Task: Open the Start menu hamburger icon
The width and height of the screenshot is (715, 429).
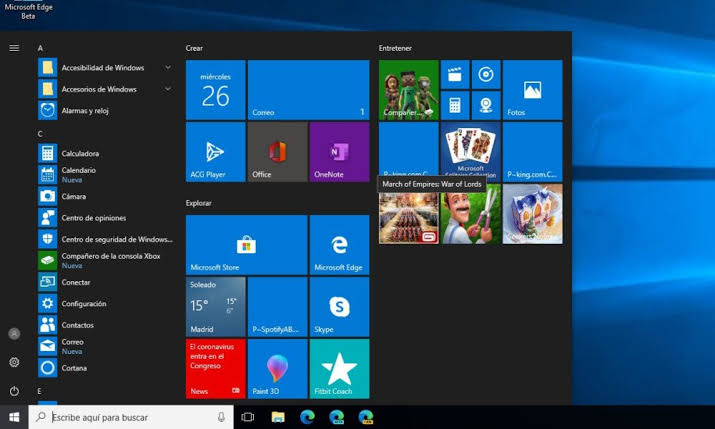Action: click(14, 48)
